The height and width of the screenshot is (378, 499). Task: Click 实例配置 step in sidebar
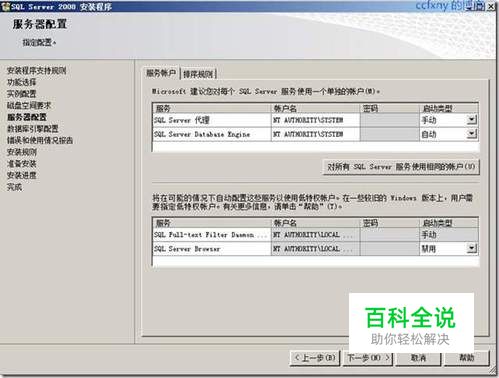pos(22,94)
